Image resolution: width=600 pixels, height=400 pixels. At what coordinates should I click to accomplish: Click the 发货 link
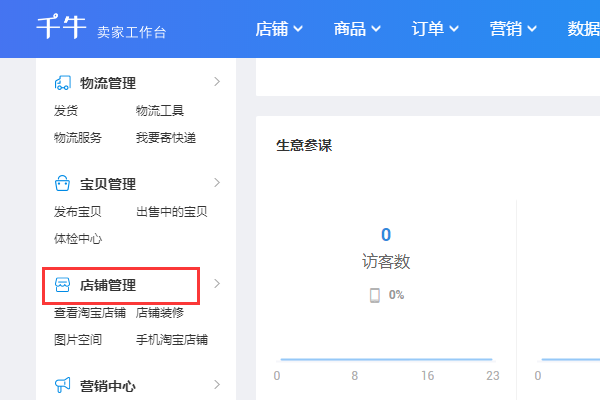[x=66, y=111]
